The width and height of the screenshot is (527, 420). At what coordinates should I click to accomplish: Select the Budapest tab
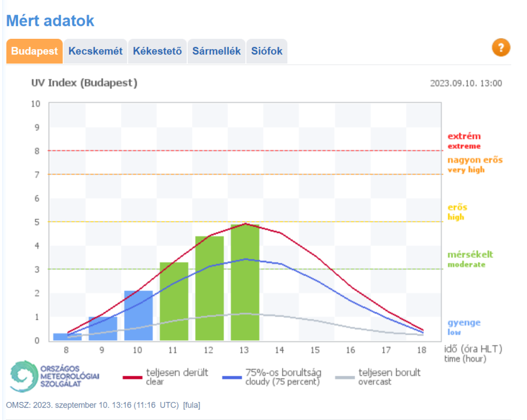coord(34,51)
